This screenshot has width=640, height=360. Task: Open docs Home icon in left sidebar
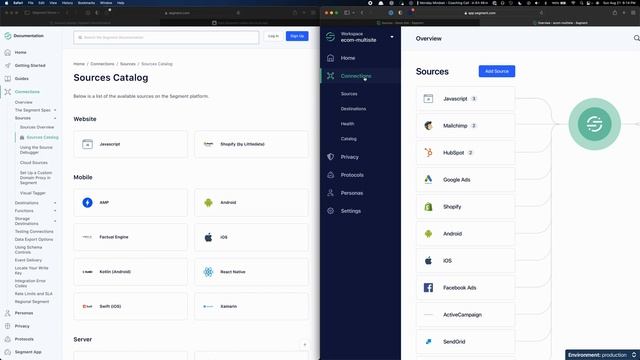click(8, 52)
